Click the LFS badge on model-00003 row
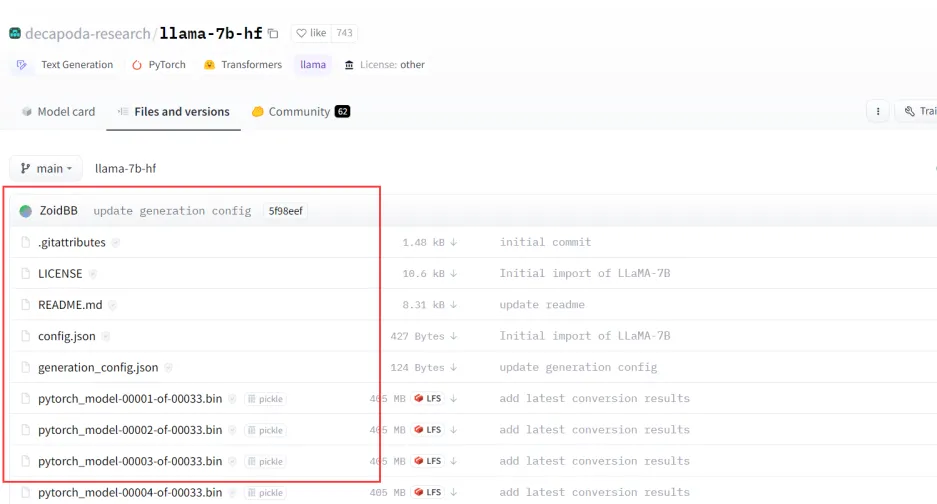The image size is (937, 504). [427, 461]
